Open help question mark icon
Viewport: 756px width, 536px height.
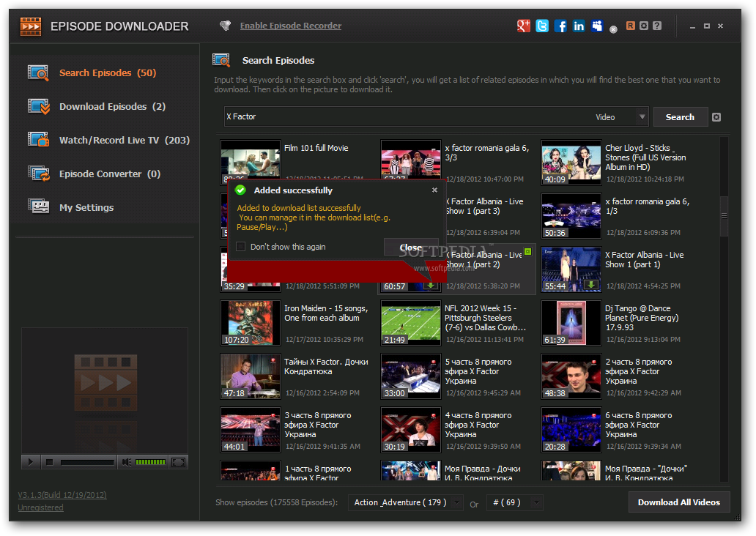(657, 26)
